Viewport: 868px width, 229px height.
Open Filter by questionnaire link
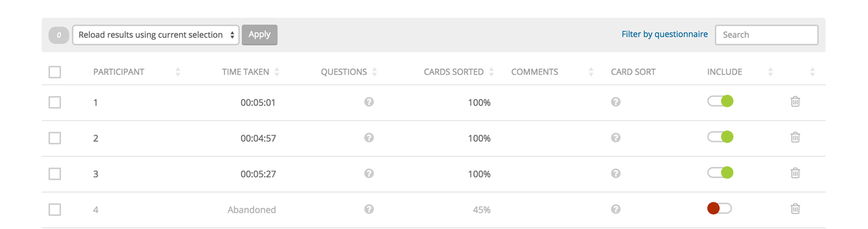pos(665,34)
